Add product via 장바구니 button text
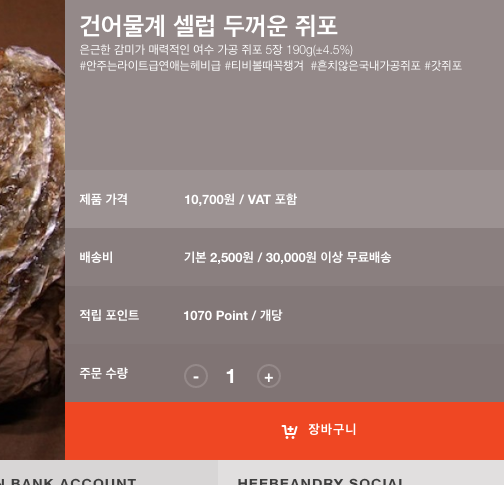Image resolution: width=504 pixels, height=485 pixels. click(x=332, y=429)
